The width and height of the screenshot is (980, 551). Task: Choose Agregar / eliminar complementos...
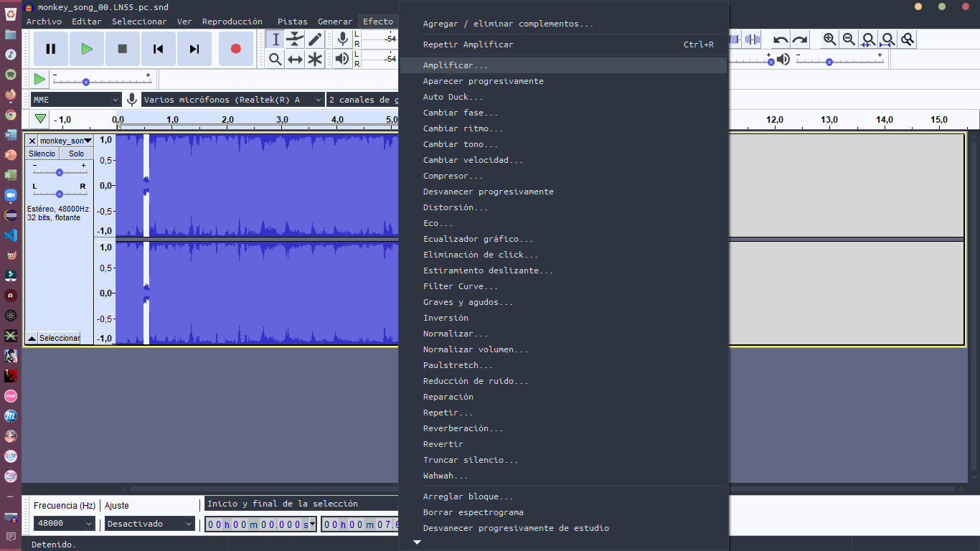563,24
